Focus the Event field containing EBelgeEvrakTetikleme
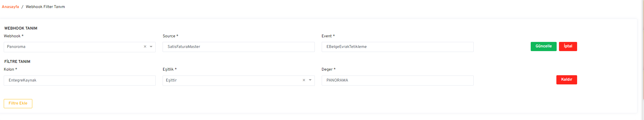The image size is (644, 120). click(x=397, y=47)
